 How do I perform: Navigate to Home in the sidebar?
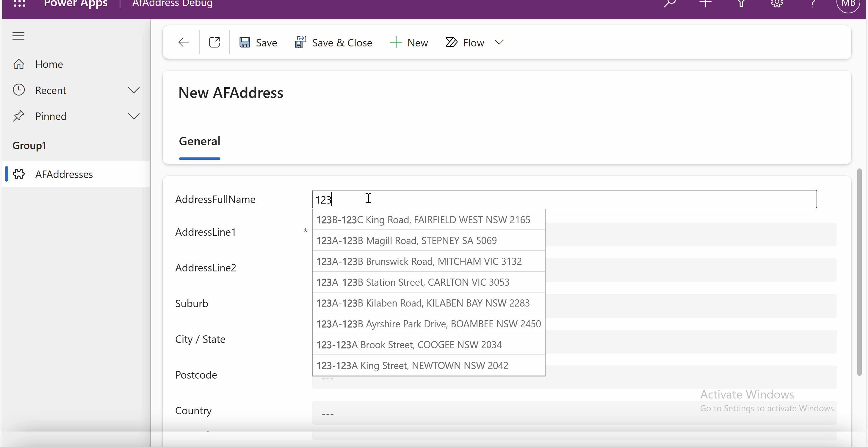(49, 64)
